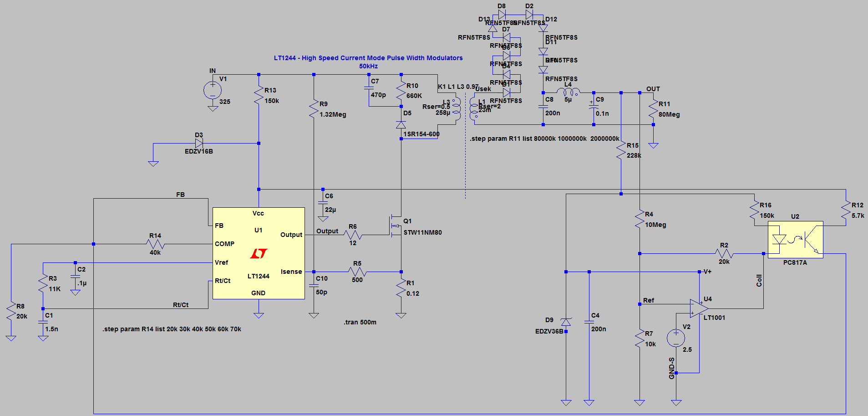Select capacitor C2 .1µ symbol
This screenshot has height=416, width=868.
pos(75,277)
